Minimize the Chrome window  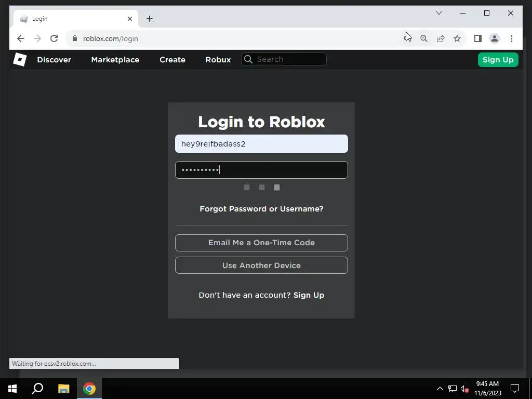(463, 13)
